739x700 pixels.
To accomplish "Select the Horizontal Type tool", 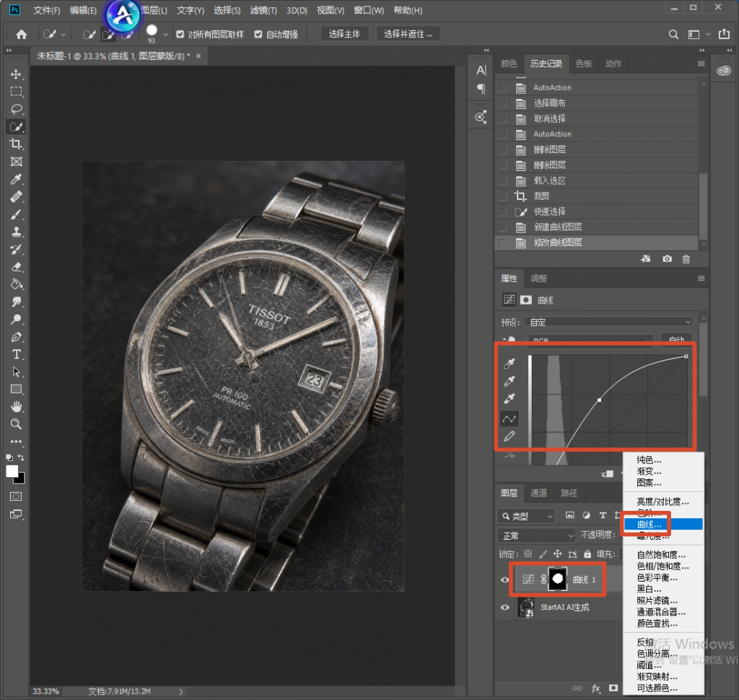I will point(16,354).
